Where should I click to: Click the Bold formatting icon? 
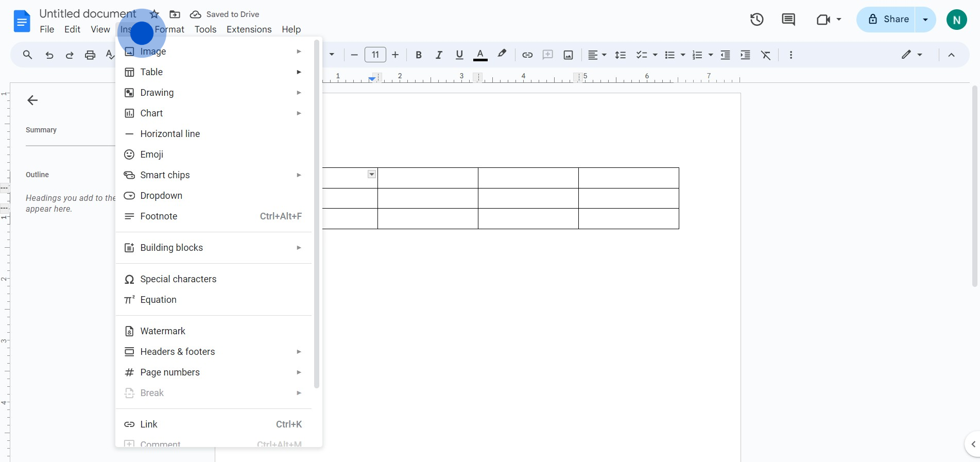click(418, 55)
